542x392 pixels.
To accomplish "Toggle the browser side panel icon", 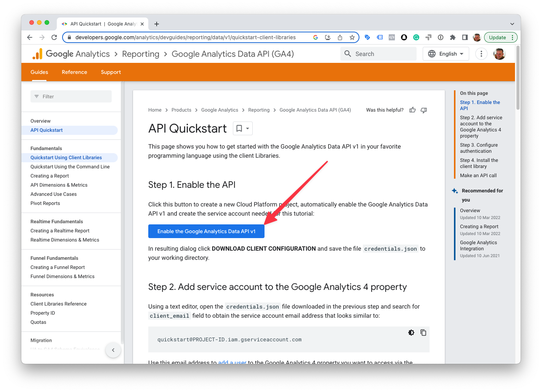I will 465,37.
